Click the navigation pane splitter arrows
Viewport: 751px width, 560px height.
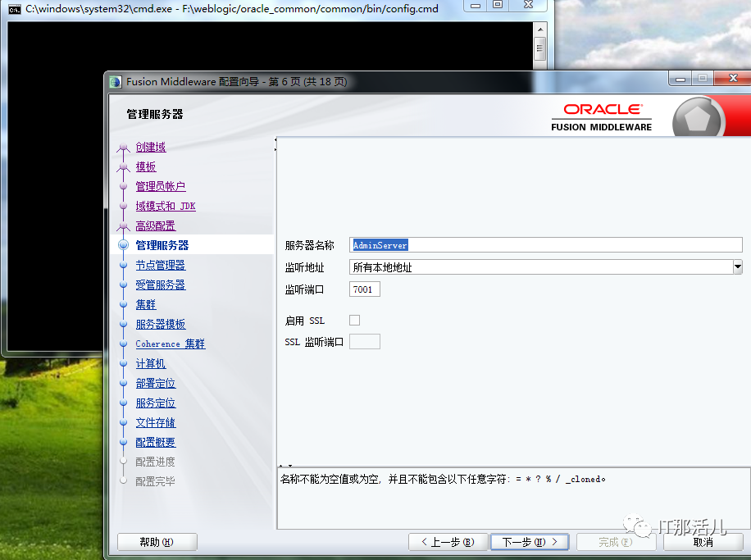click(275, 144)
